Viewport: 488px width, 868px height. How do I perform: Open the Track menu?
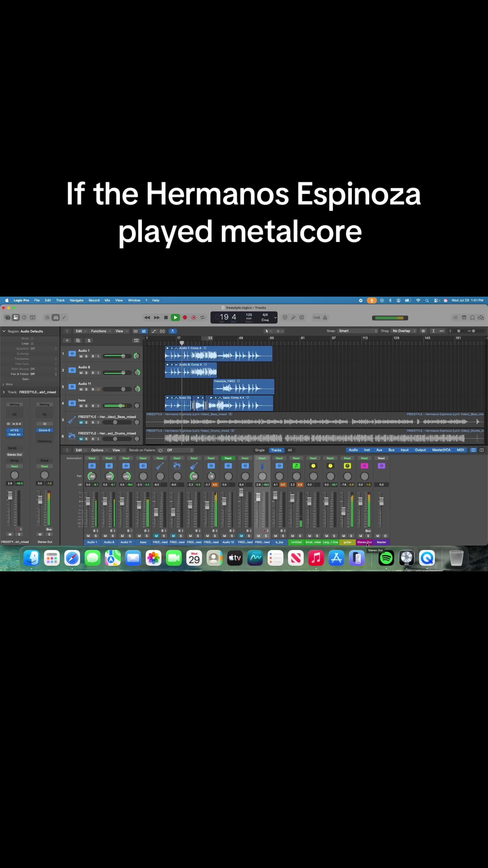click(x=60, y=300)
